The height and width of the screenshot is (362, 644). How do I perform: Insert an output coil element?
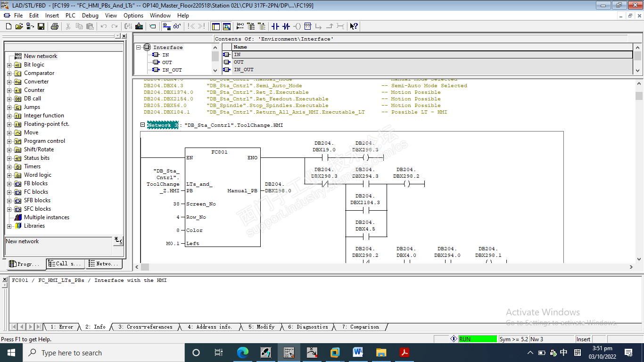297,26
